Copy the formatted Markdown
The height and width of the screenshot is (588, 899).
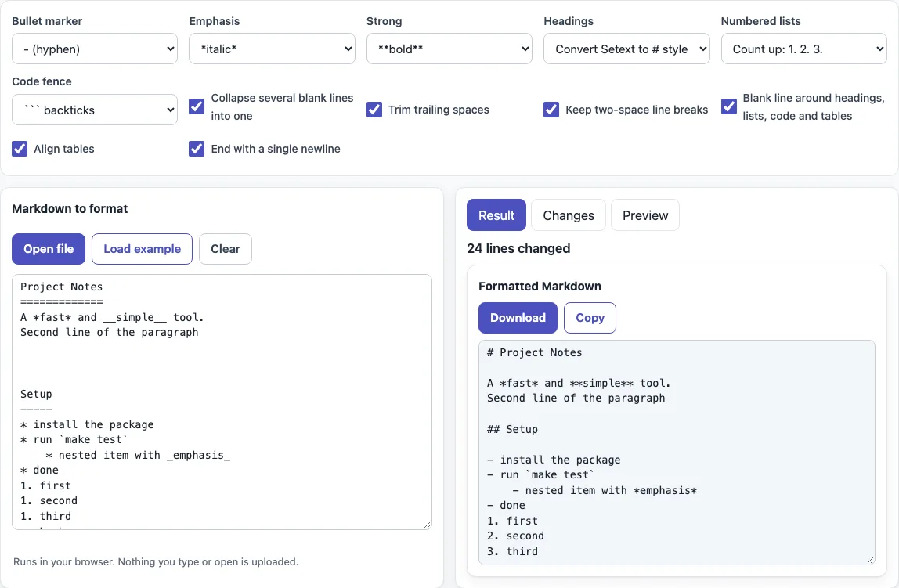[x=590, y=318]
